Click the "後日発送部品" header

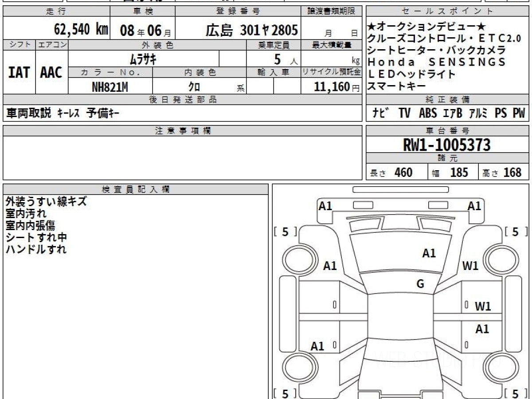tap(183, 100)
